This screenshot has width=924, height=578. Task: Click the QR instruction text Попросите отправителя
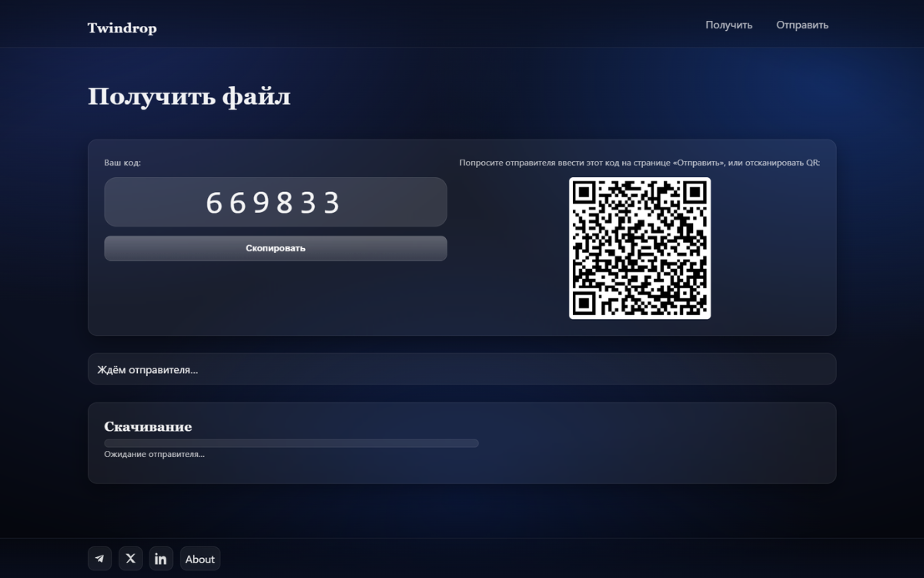pos(640,163)
